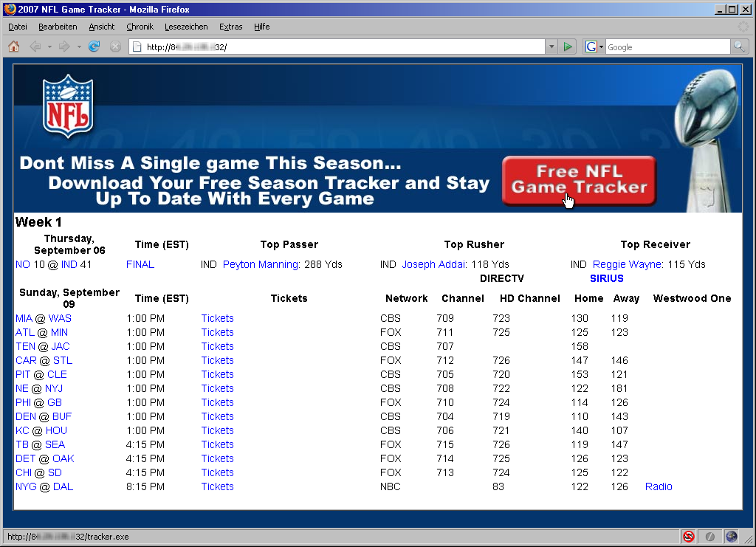Click the SIRIUS link

(x=607, y=278)
